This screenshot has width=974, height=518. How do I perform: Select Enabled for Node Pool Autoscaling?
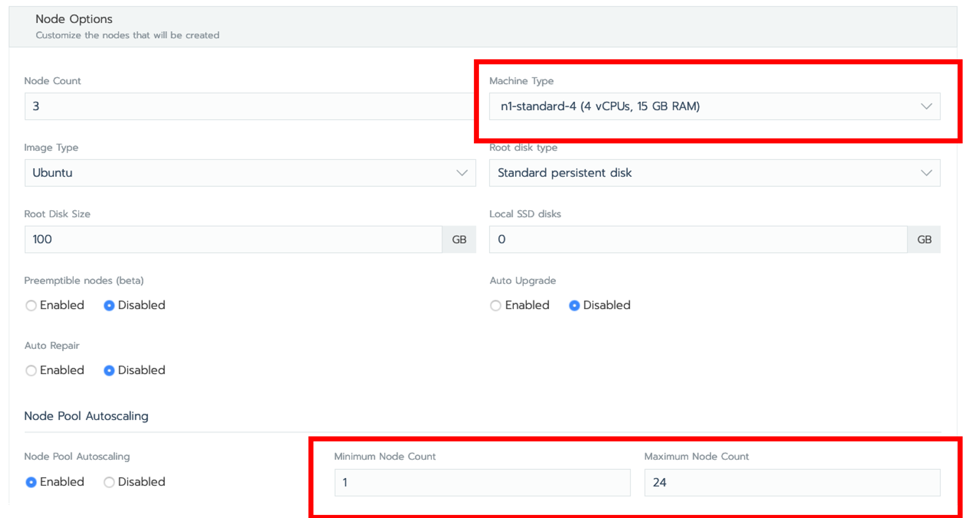31,482
